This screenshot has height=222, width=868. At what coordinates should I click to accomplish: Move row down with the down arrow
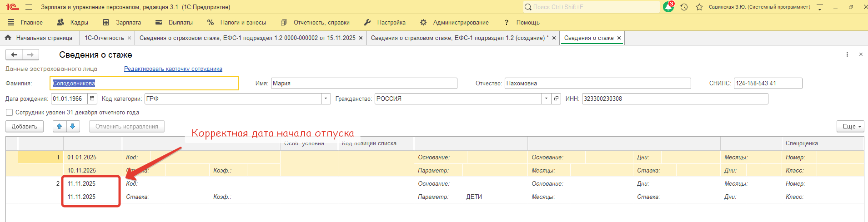[x=73, y=127]
